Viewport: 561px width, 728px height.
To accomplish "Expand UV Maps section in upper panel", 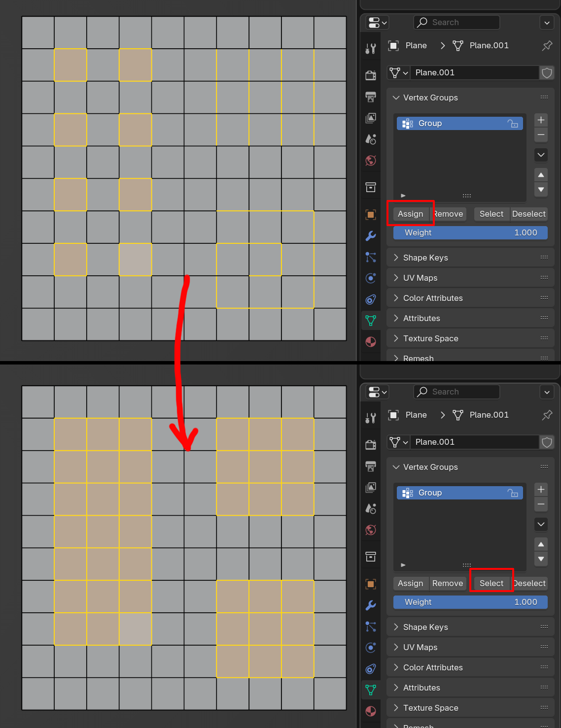I will click(x=396, y=278).
